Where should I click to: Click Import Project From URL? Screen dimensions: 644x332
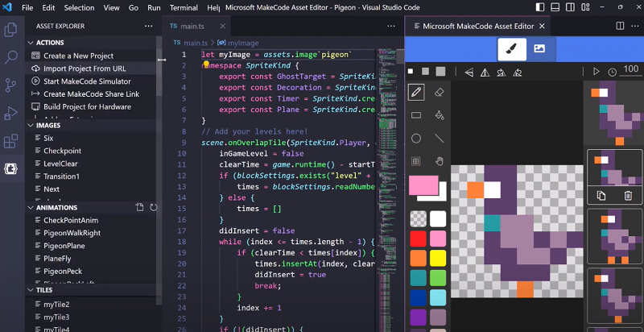85,68
